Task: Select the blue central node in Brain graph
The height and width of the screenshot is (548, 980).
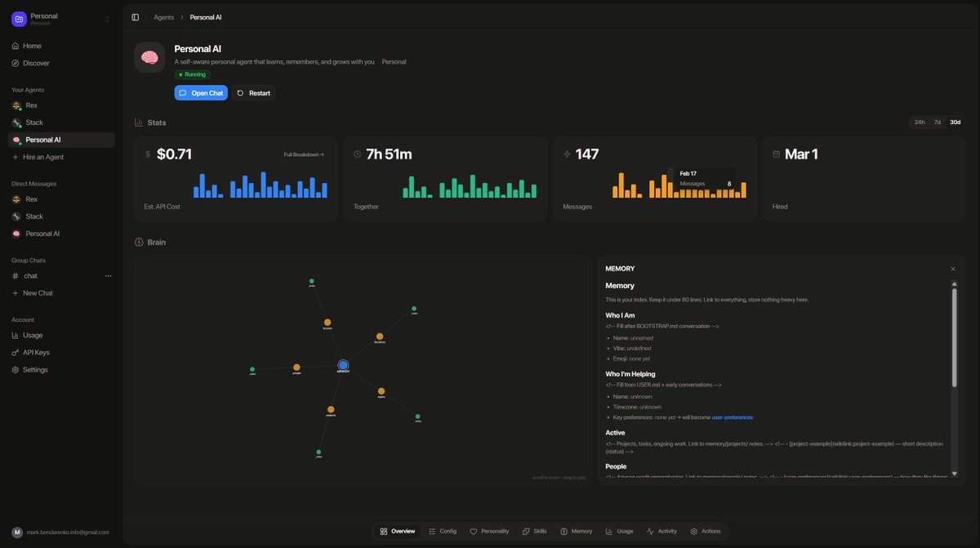Action: [x=343, y=365]
